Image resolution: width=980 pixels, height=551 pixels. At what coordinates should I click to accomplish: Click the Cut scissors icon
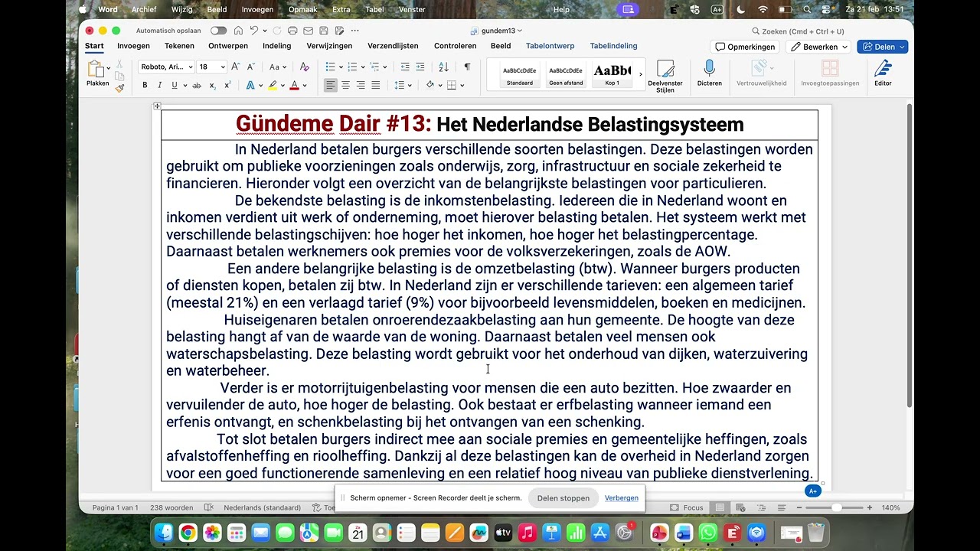coord(119,64)
